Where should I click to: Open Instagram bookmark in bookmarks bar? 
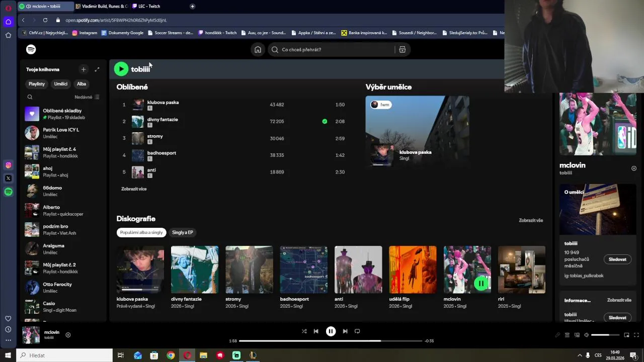pyautogui.click(x=85, y=33)
